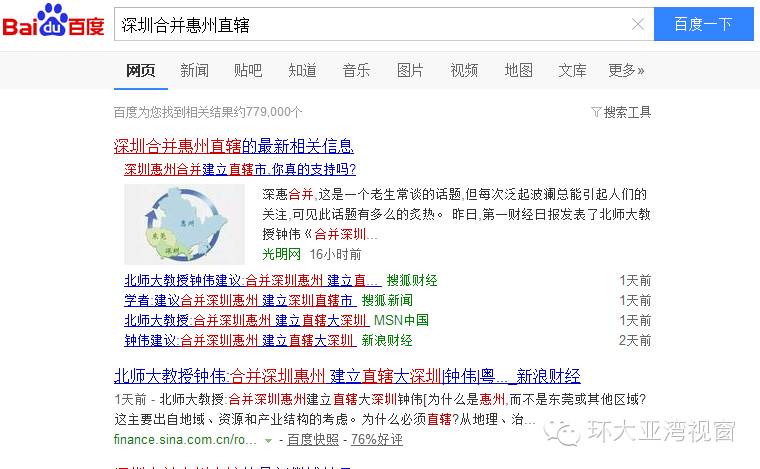Switch to the 新闻 tab
Viewport: 760px width, 469px height.
pos(194,71)
